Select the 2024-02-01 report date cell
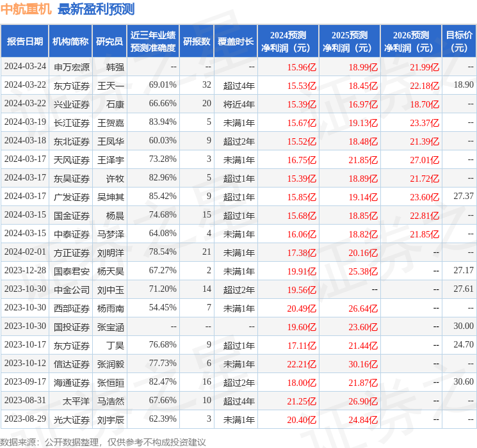 (25, 252)
